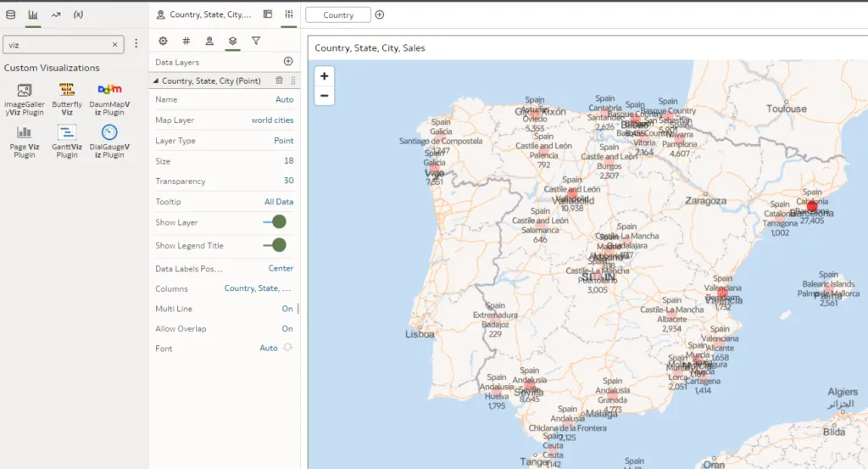Toggle the Show Layer switch
Screen dimensions: 868x469
(x=275, y=222)
